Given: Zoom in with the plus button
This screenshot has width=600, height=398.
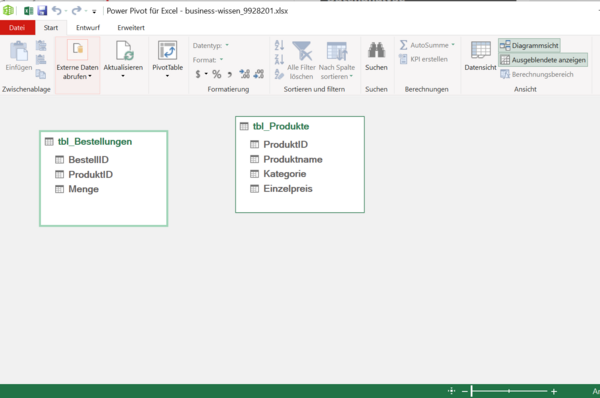Looking at the screenshot, I should point(554,391).
